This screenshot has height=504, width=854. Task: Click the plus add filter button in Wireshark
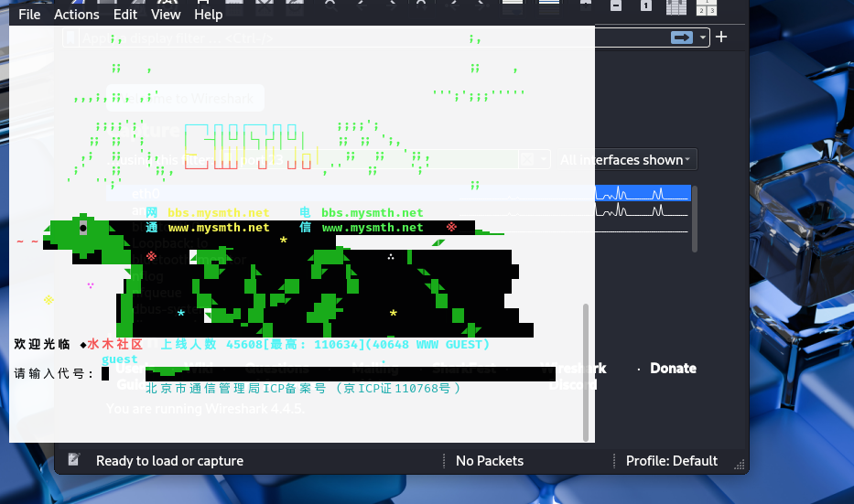click(x=721, y=37)
